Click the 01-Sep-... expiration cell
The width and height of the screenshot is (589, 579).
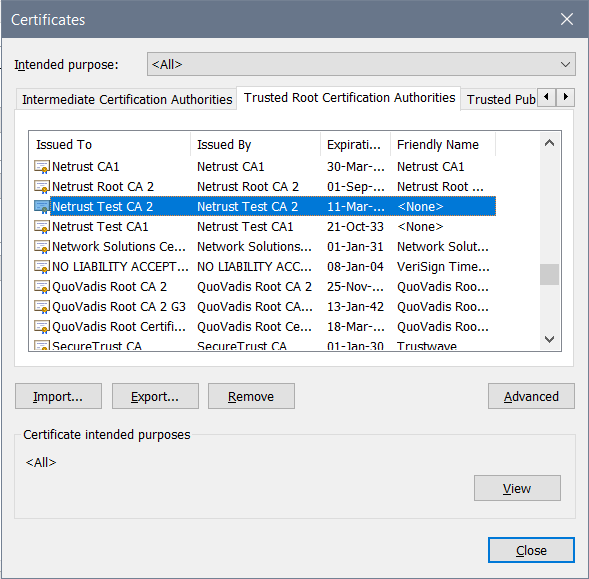(355, 186)
